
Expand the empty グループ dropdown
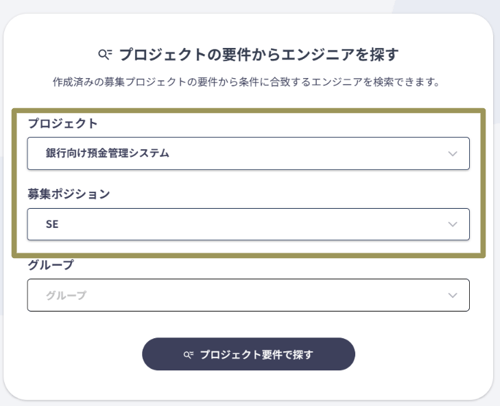click(x=248, y=295)
